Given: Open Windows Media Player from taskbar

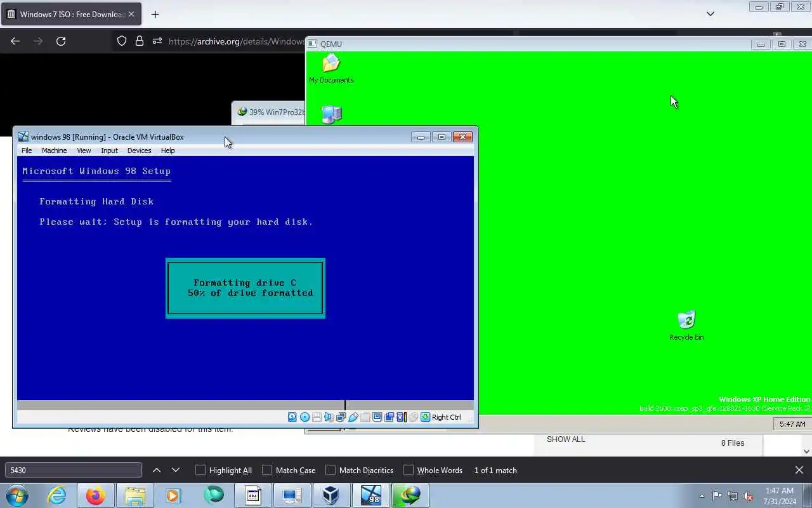Looking at the screenshot, I should (173, 495).
